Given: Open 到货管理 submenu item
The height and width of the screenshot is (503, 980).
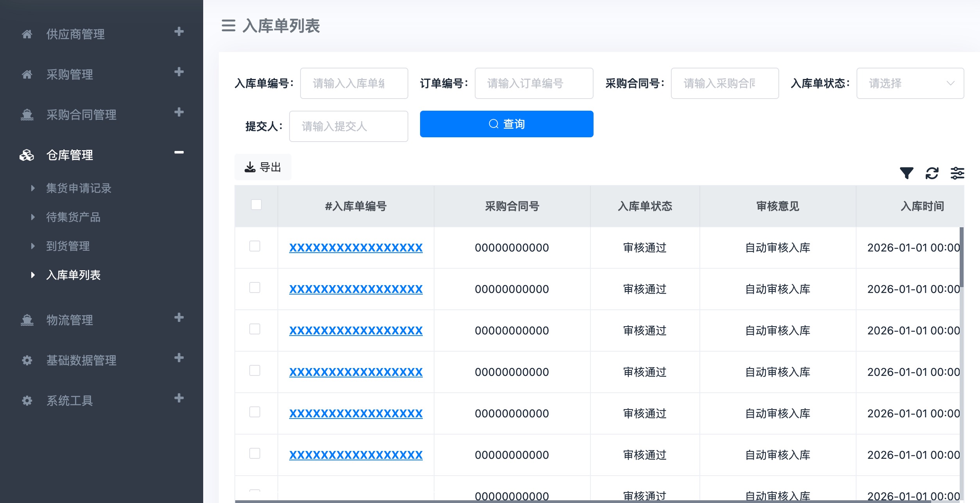Looking at the screenshot, I should (68, 246).
